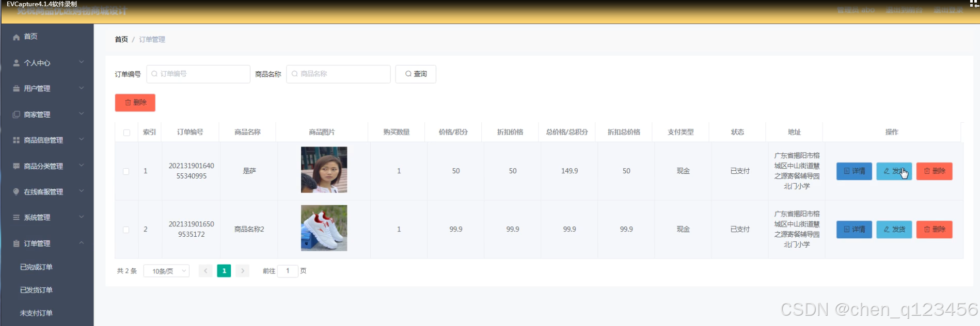The width and height of the screenshot is (980, 326).
Task: Click the document icon on 是萨 row 详情
Action: click(x=847, y=171)
